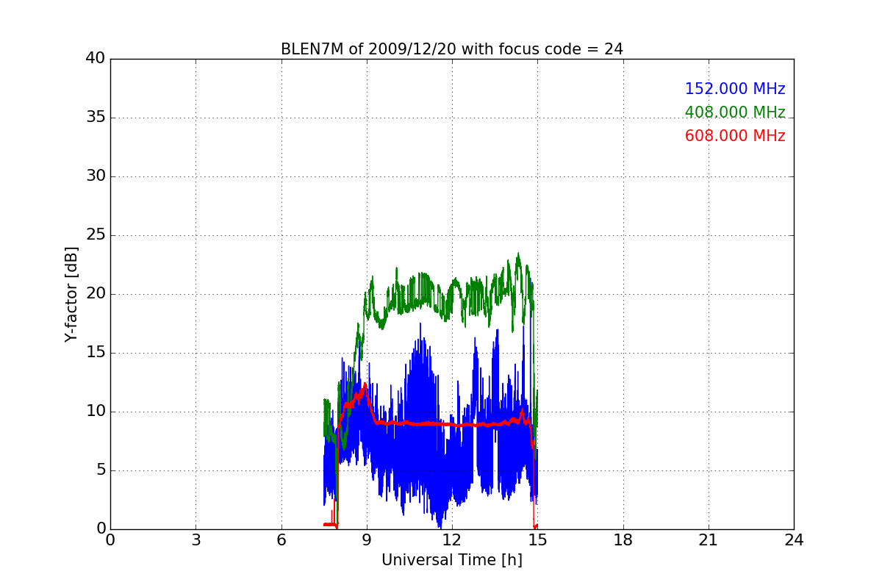Viewport: 882px width, 588px height.
Task: Select the blue 152.000 MHz legend entry
Action: [735, 89]
